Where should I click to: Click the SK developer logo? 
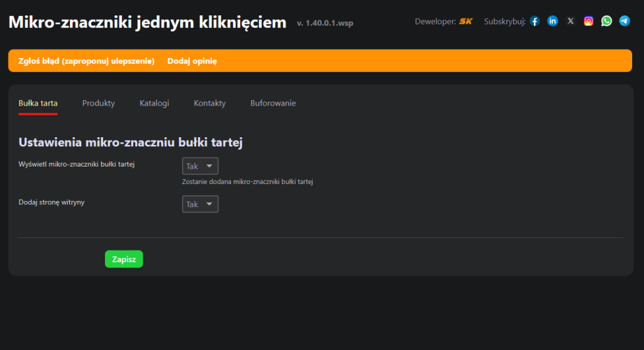465,21
